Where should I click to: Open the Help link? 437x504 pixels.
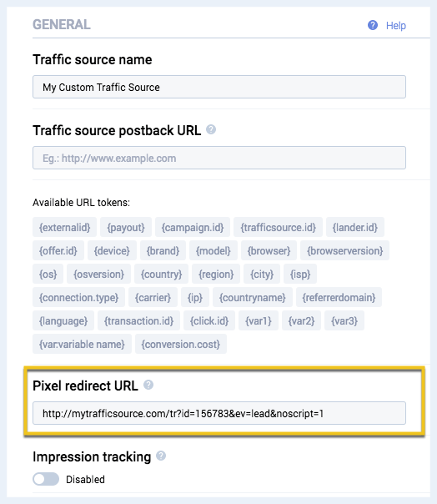pyautogui.click(x=396, y=25)
